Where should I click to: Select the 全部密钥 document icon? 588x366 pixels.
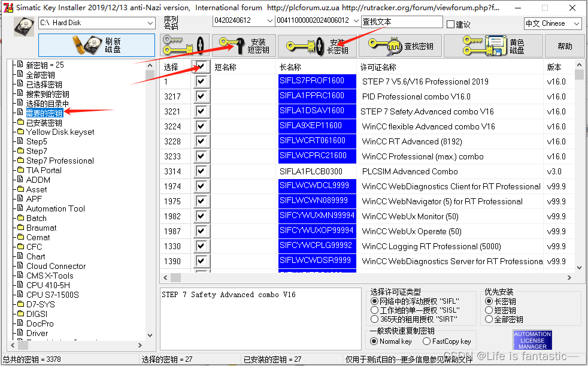(20, 74)
